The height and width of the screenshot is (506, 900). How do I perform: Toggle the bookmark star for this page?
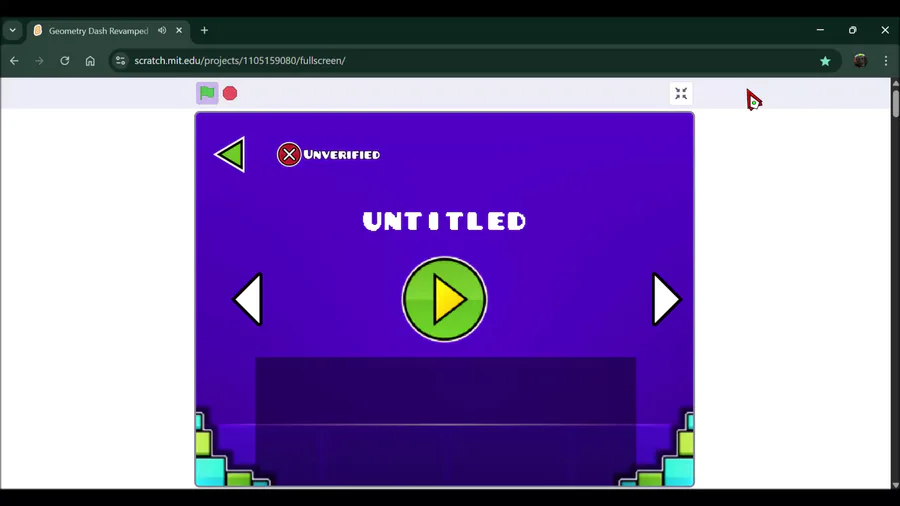coord(825,61)
